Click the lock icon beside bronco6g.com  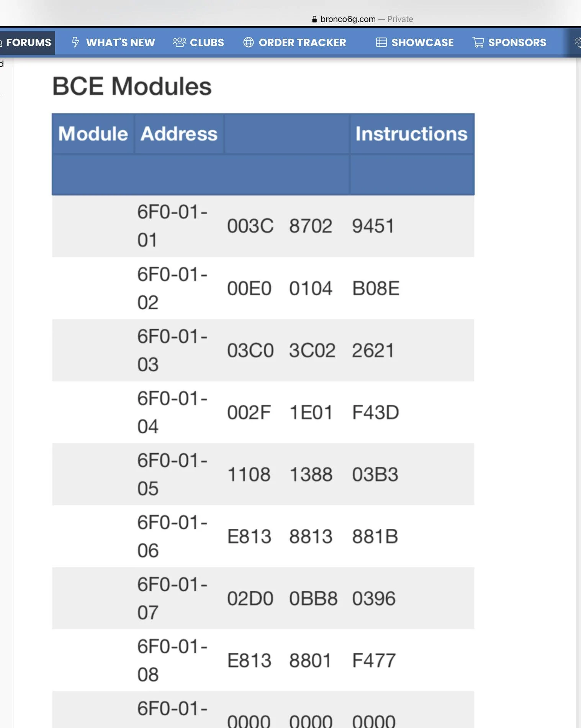(x=314, y=19)
